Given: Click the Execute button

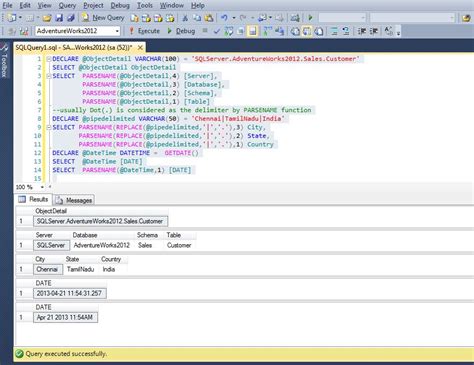Looking at the screenshot, I should [144, 31].
